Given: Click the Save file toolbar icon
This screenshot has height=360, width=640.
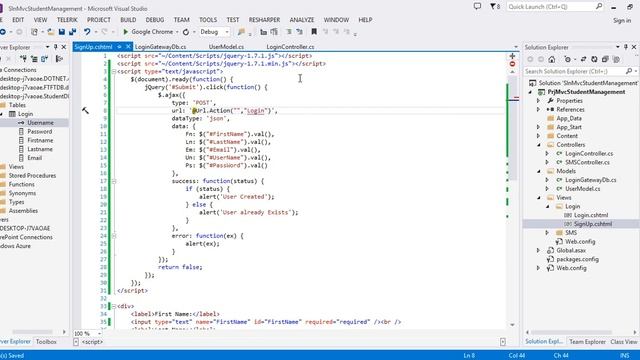Looking at the screenshot, I should (x=62, y=32).
